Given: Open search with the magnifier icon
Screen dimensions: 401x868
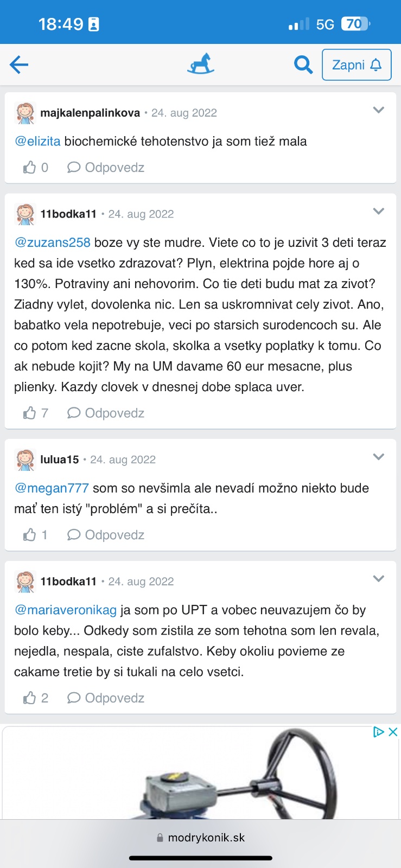Looking at the screenshot, I should (303, 65).
